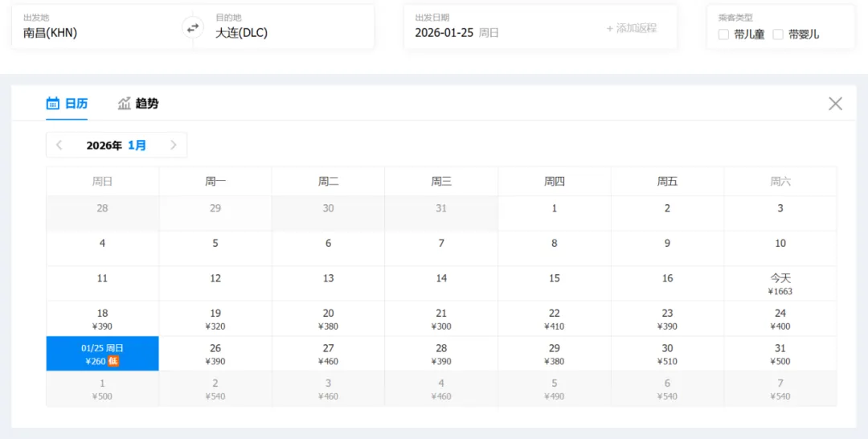
Task: Select January 19 priced ¥320
Action: pos(215,319)
